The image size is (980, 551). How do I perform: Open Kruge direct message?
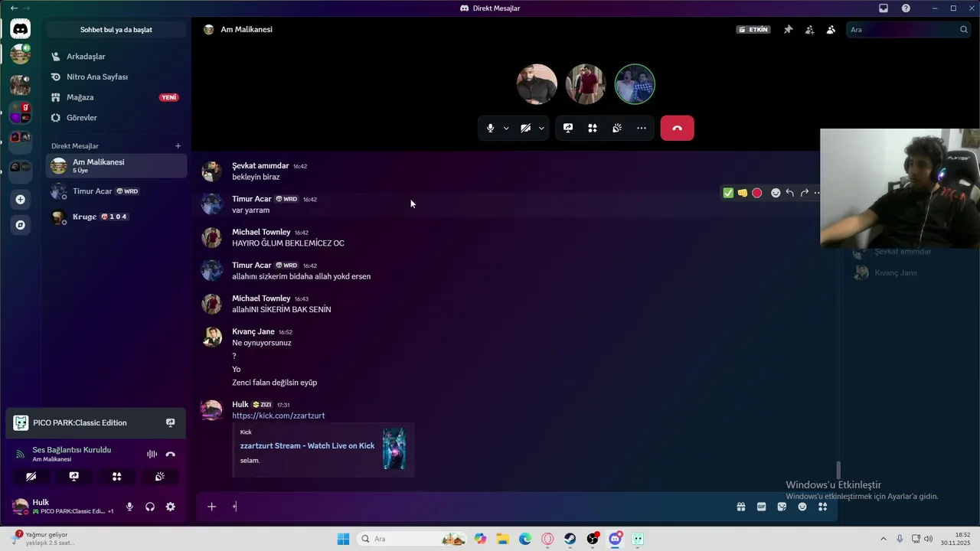pyautogui.click(x=116, y=217)
